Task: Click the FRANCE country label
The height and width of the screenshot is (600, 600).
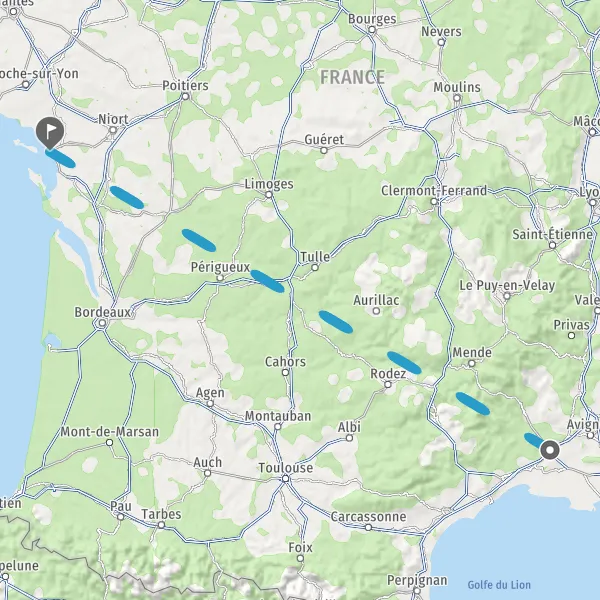Action: point(352,77)
